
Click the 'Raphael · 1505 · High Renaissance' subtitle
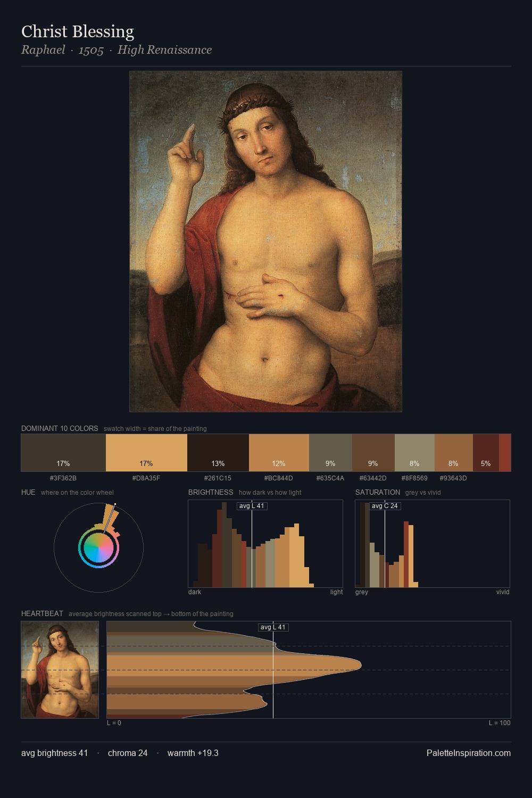(117, 50)
